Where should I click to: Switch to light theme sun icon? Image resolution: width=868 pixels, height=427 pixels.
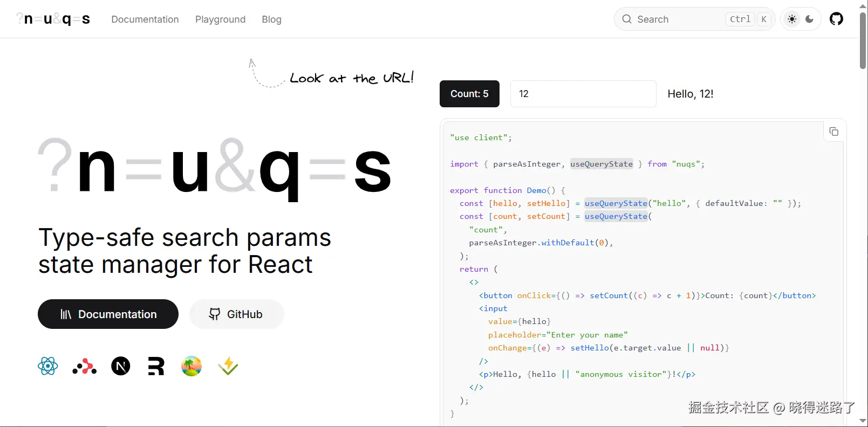point(792,19)
